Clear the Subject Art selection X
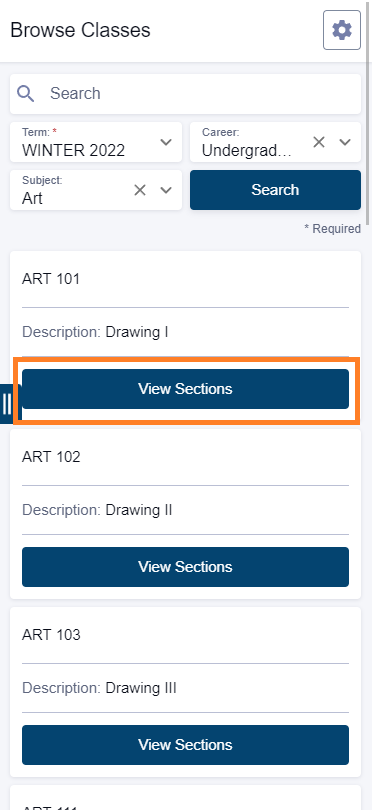 tap(140, 190)
